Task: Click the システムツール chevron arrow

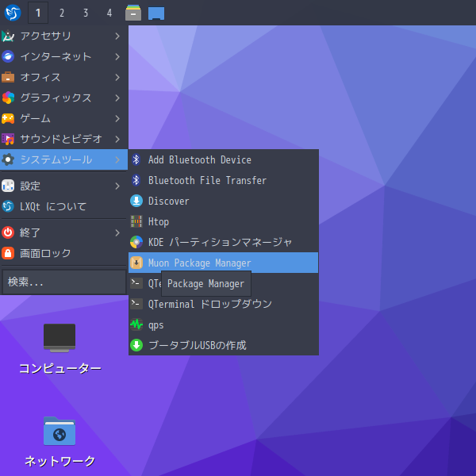Action: click(117, 159)
